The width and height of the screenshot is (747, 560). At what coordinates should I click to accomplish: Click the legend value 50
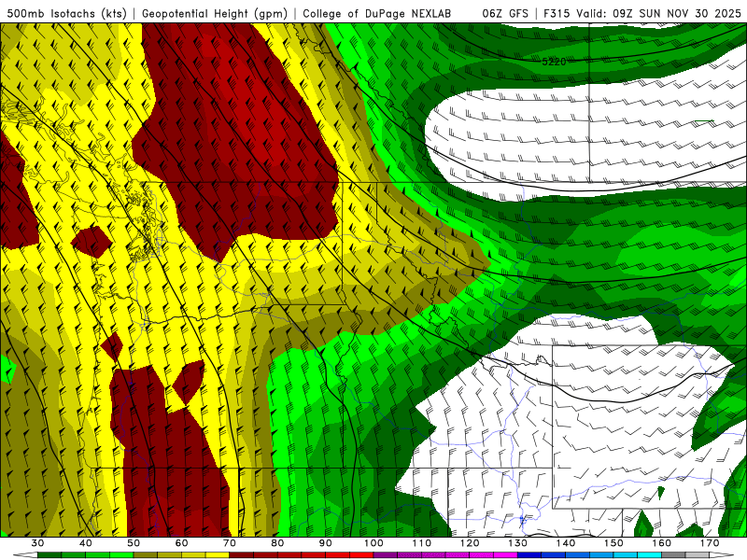(134, 543)
